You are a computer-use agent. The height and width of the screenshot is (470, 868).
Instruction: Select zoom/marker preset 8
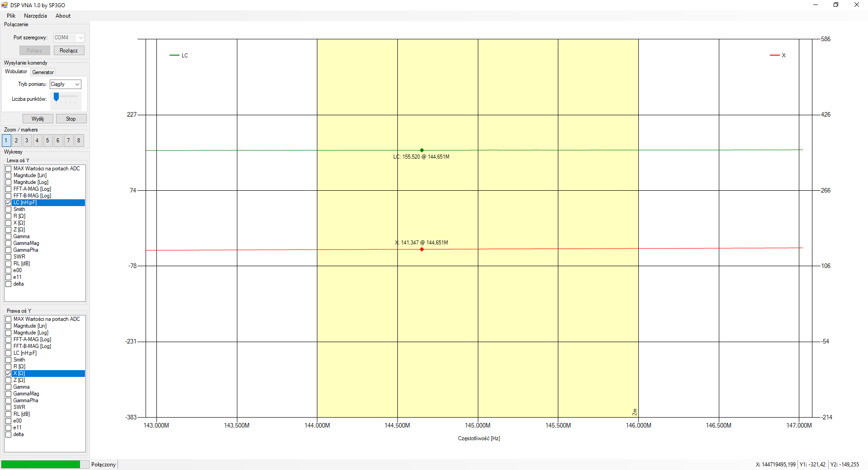point(79,141)
